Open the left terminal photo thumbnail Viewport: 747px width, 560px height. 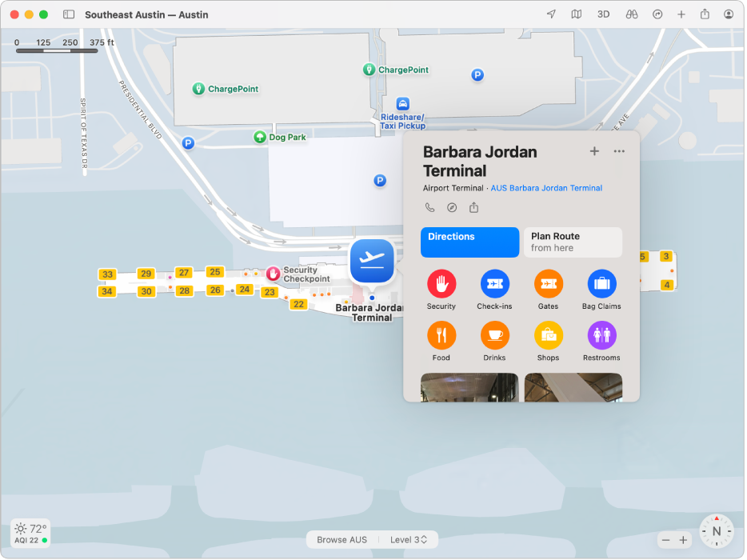(x=469, y=387)
